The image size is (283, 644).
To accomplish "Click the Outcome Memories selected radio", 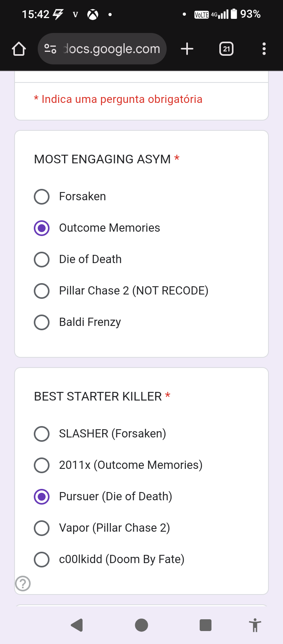I will click(42, 228).
